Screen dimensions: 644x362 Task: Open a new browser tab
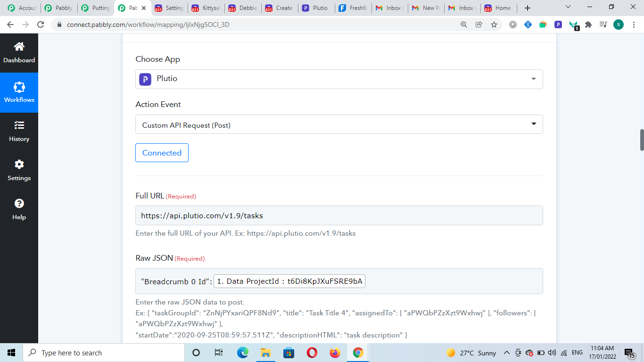tap(528, 8)
